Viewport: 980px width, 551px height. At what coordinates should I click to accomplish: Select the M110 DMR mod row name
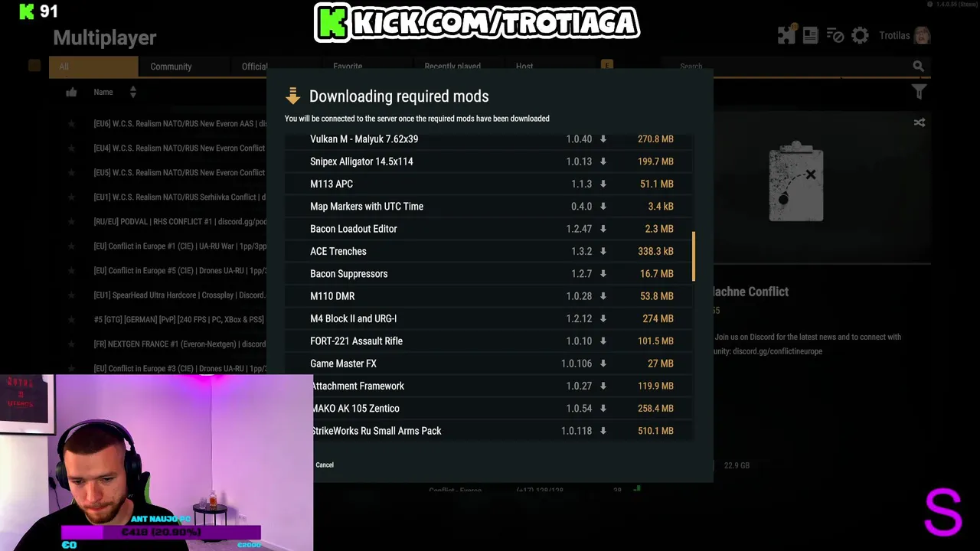click(x=332, y=296)
